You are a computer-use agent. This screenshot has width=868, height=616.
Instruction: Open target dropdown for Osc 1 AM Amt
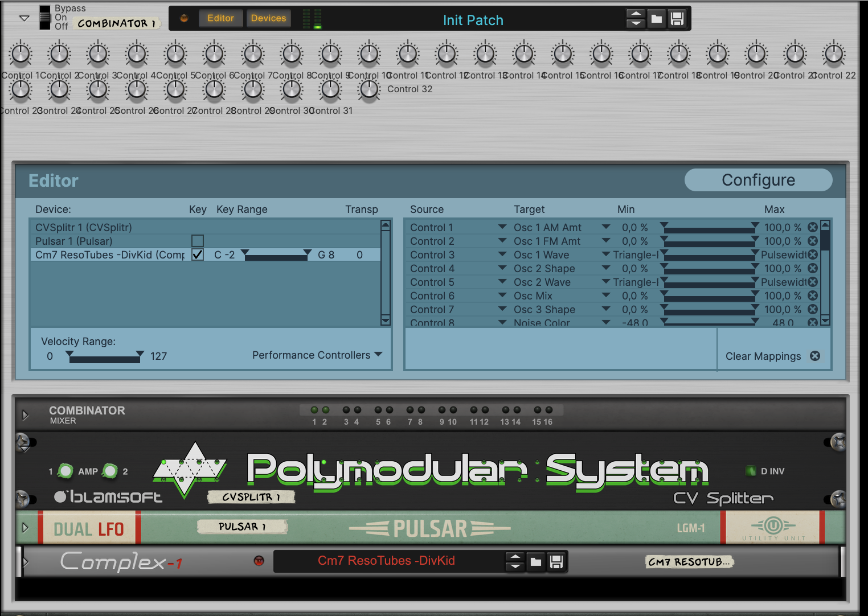[x=606, y=227]
